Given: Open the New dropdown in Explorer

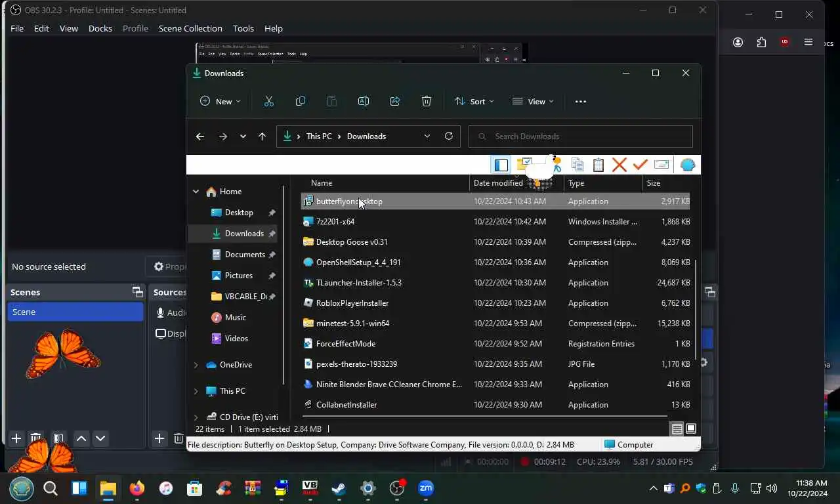Looking at the screenshot, I should click(220, 101).
